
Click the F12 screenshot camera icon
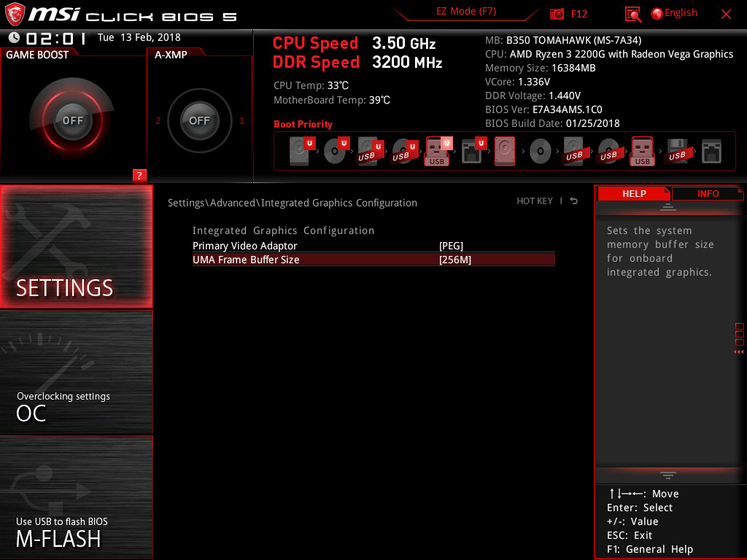(557, 15)
